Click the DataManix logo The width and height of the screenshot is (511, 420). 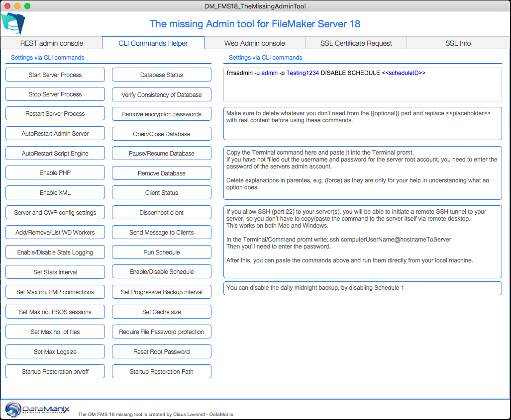point(37,409)
